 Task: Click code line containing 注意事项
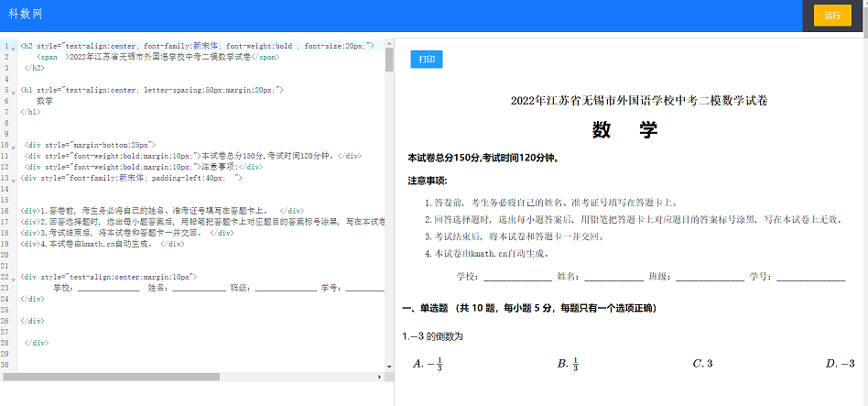pos(144,167)
